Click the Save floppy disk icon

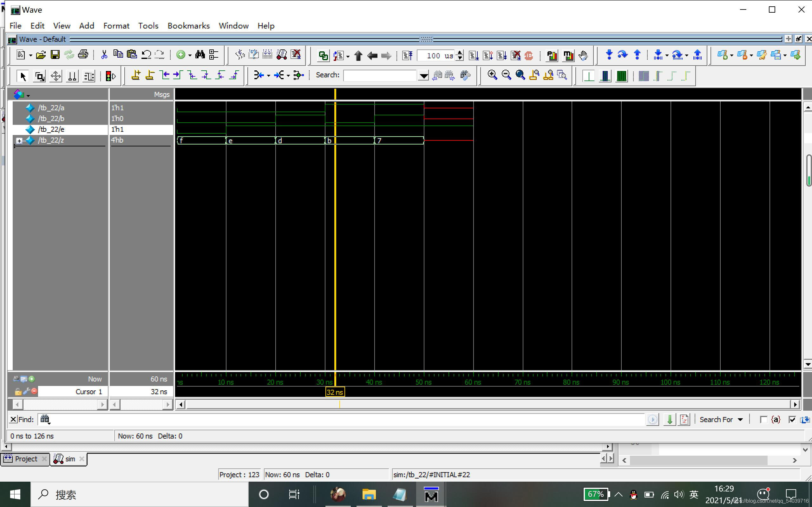(55, 55)
